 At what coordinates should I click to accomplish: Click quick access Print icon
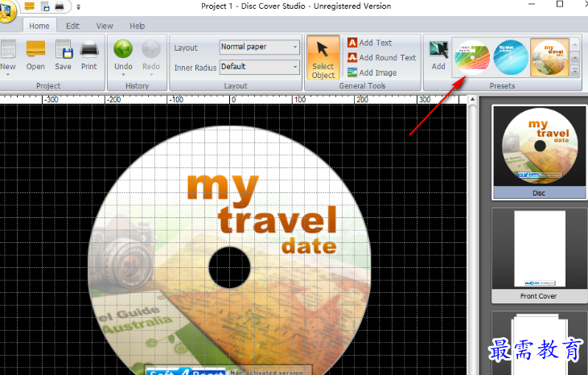(x=60, y=6)
